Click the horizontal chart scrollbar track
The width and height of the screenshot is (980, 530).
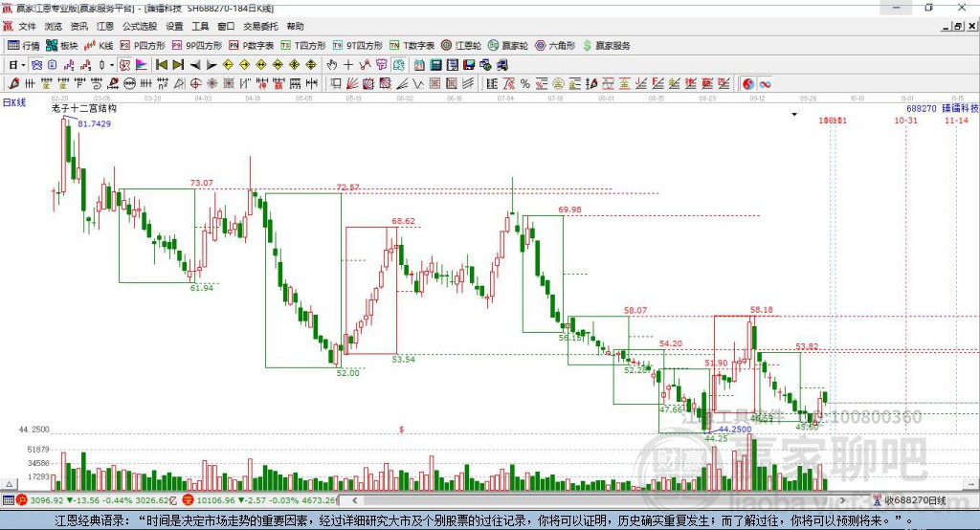click(x=598, y=500)
